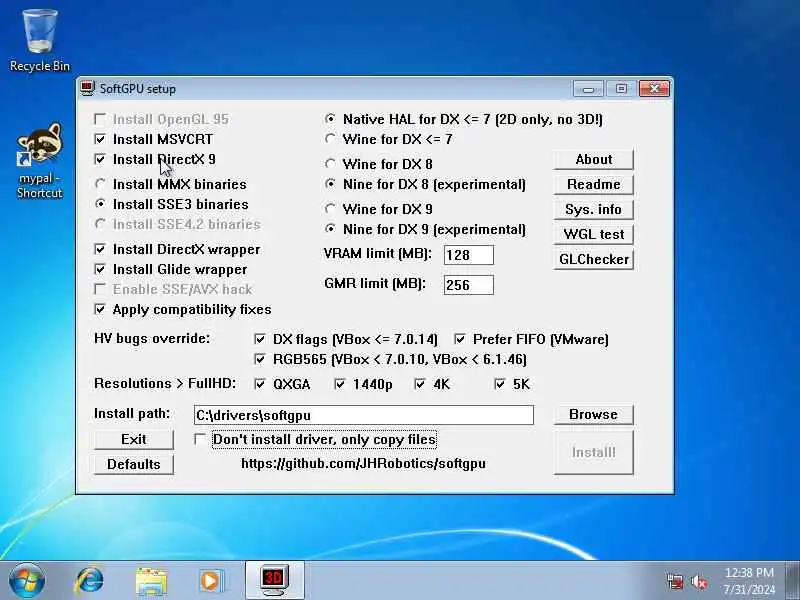800x600 pixels.
Task: Uncheck Install MSVCRT
Action: coord(100,139)
